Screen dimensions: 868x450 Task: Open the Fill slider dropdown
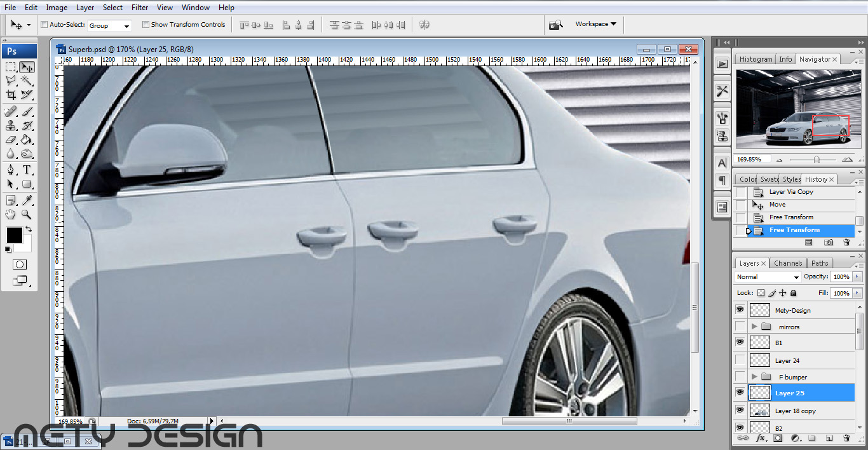[858, 293]
